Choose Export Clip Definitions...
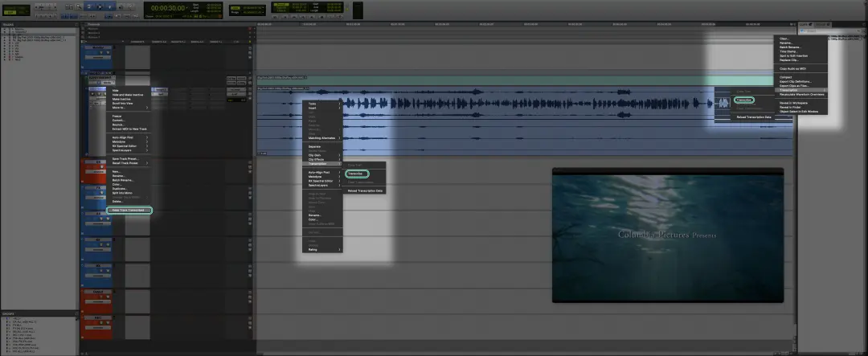The image size is (868, 356). 800,82
